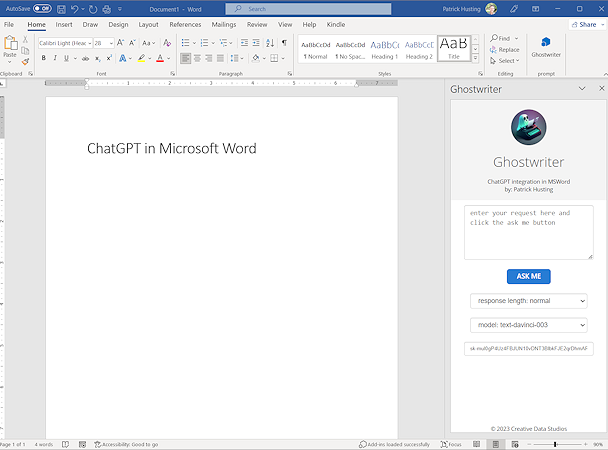Click the zoom slider in the status bar
This screenshot has height=450, width=608.
pos(555,443)
